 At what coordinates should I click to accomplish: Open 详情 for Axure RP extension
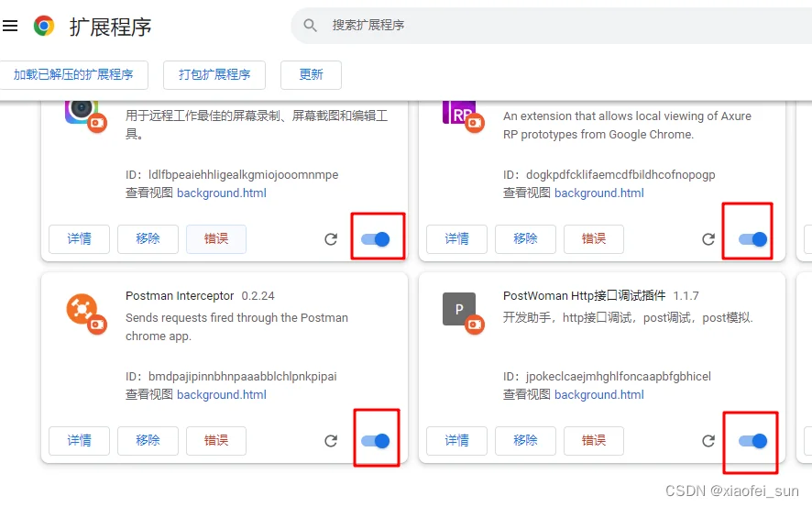[456, 238]
